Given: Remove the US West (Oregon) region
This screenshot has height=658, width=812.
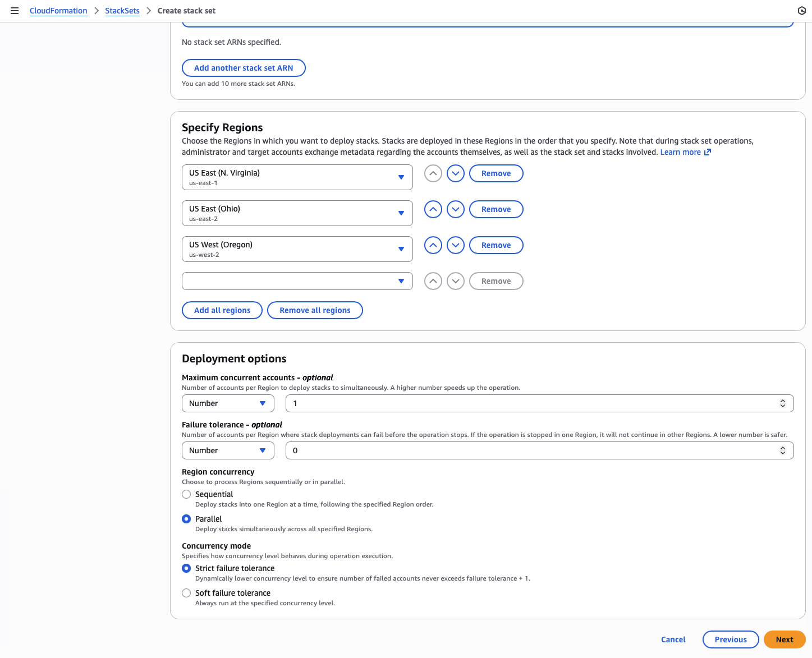Looking at the screenshot, I should click(496, 245).
